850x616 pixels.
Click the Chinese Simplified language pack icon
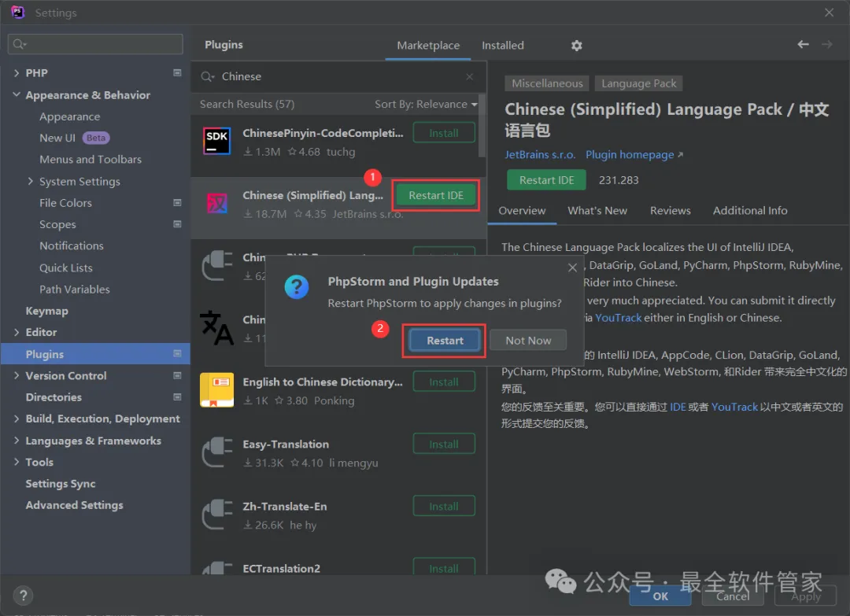217,204
